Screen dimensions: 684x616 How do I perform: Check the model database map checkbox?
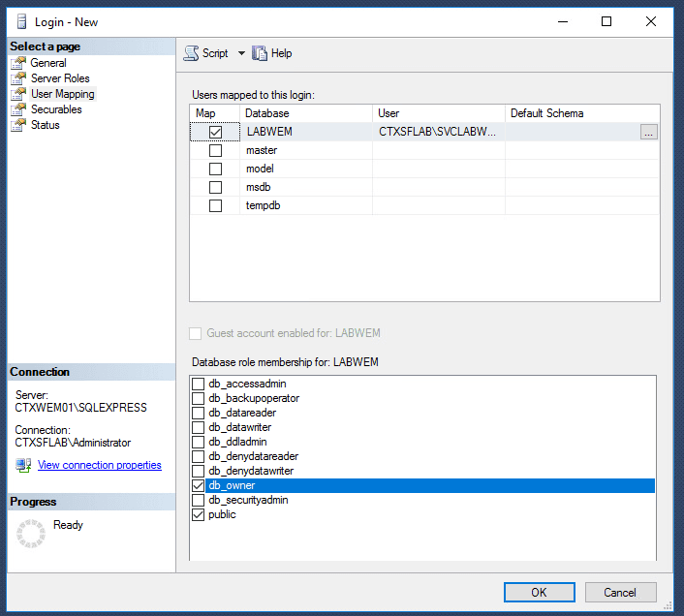click(215, 169)
